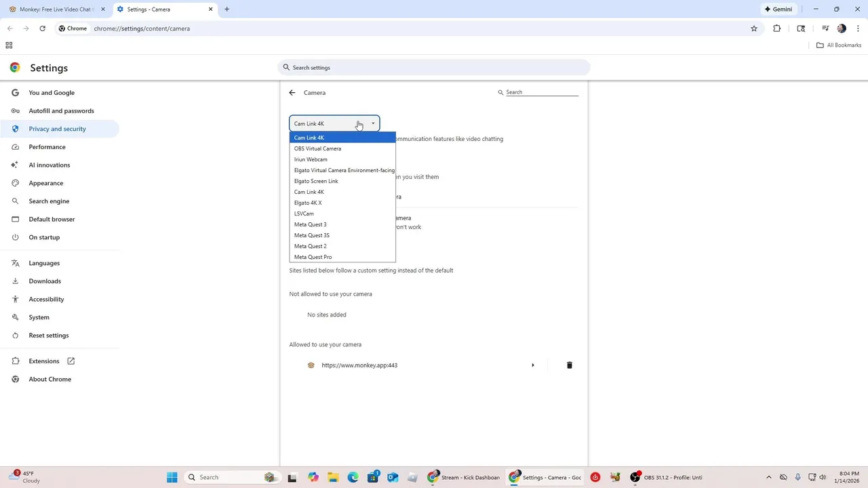Launch Microsoft Edge from taskbar
The width and height of the screenshot is (868, 488).
click(353, 477)
